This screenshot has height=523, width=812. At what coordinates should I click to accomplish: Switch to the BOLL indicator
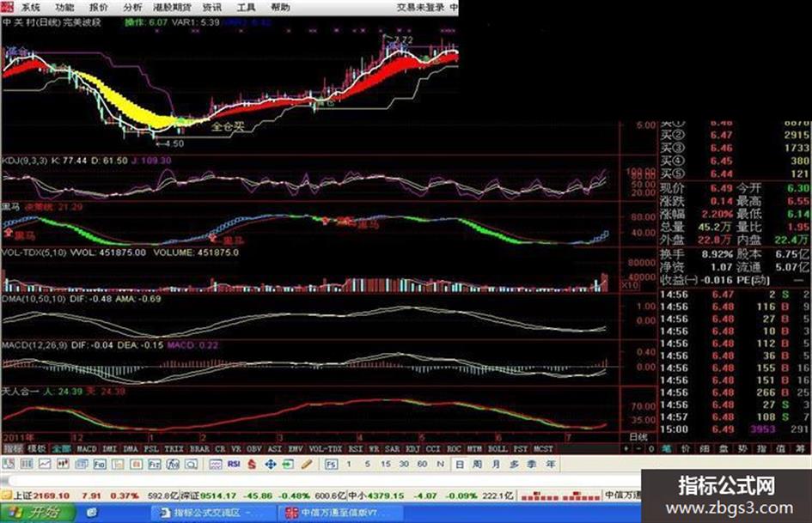point(498,449)
